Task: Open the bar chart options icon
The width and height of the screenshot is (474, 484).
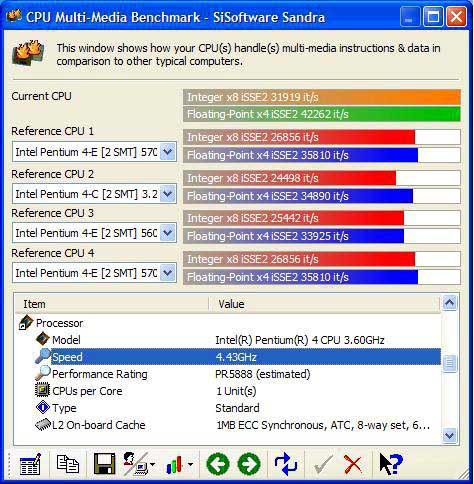Action: pos(179,464)
